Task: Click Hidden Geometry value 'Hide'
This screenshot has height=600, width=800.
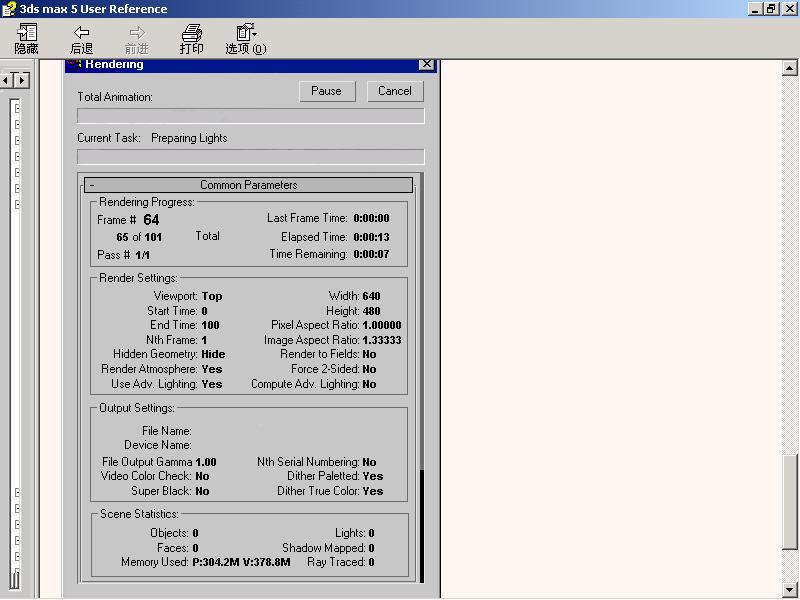Action: pyautogui.click(x=213, y=354)
